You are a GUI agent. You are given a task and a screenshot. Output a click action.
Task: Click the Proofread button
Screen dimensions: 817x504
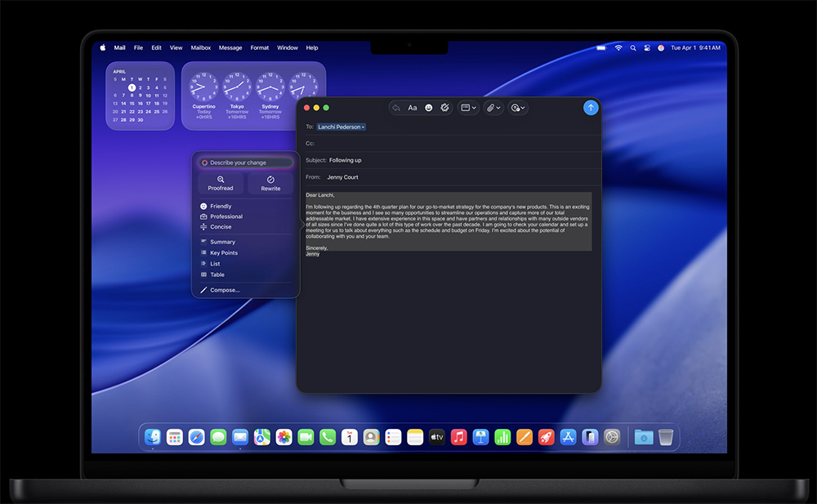coord(221,183)
